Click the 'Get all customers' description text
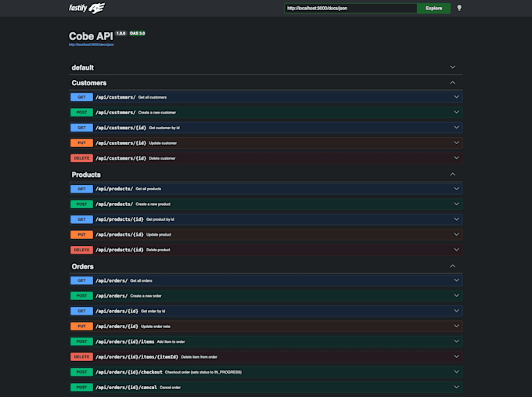The height and width of the screenshot is (397, 532). [x=153, y=97]
